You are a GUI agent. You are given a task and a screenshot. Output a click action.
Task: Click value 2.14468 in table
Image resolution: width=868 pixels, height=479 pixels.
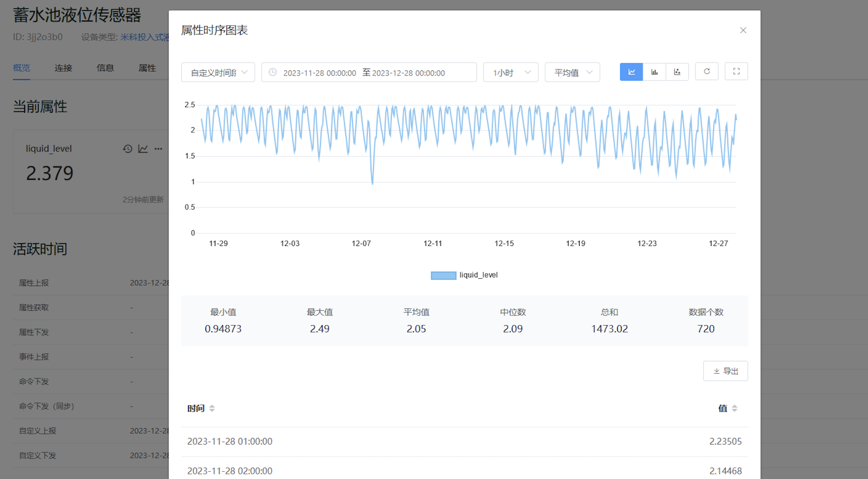(725, 471)
